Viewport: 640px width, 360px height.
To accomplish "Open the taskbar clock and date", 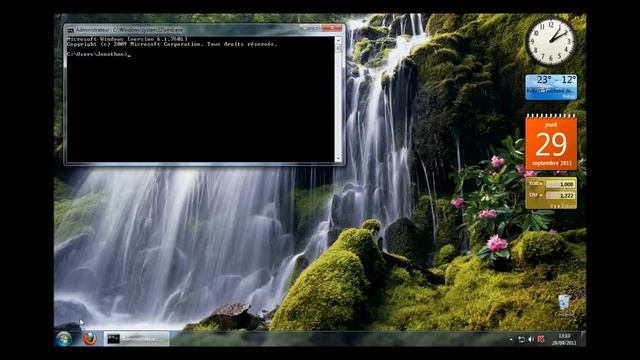I will [564, 339].
